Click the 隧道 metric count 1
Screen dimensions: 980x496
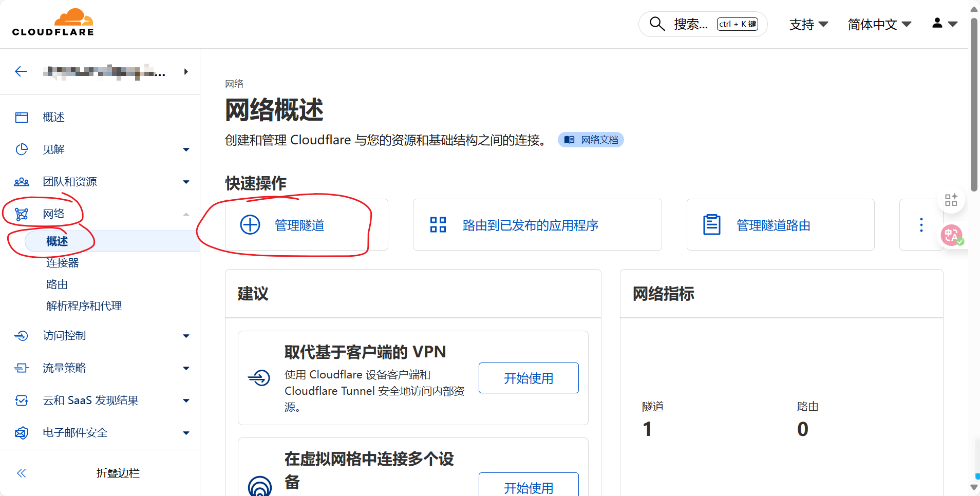[648, 429]
